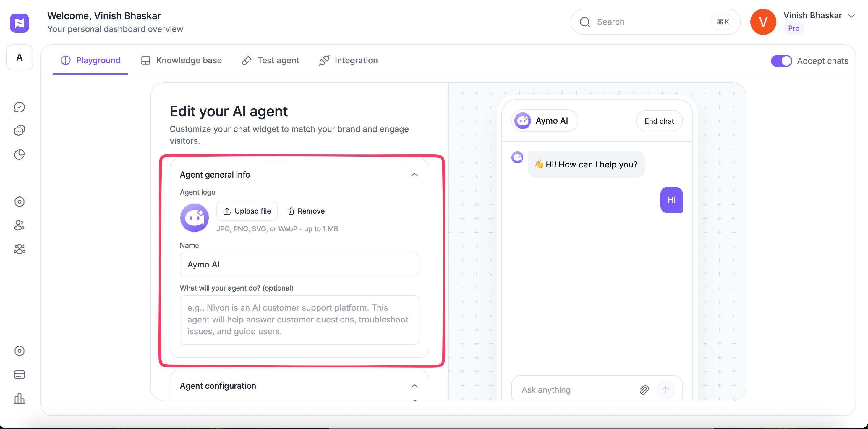Open the billing credit card icon
This screenshot has height=429, width=868.
point(20,374)
